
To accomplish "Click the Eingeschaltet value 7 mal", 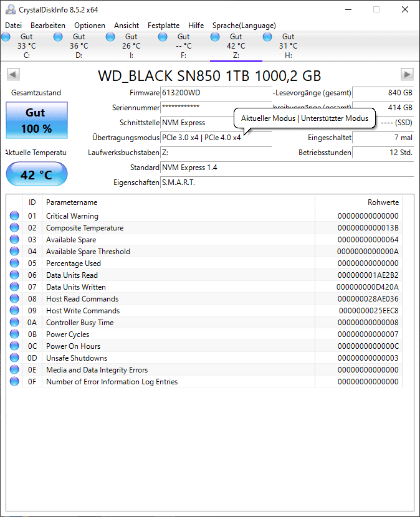I will pos(383,138).
